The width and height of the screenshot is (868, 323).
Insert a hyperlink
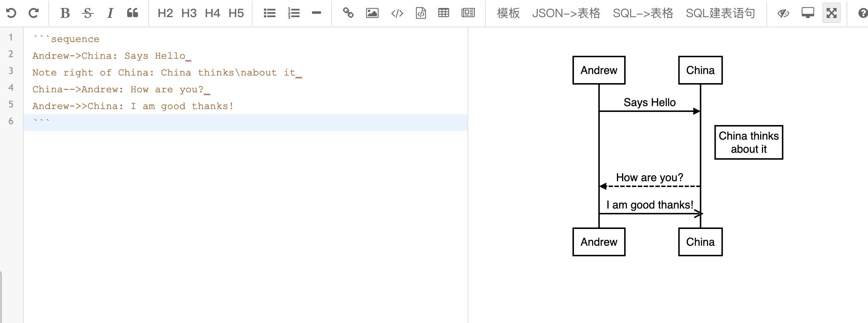tap(348, 13)
